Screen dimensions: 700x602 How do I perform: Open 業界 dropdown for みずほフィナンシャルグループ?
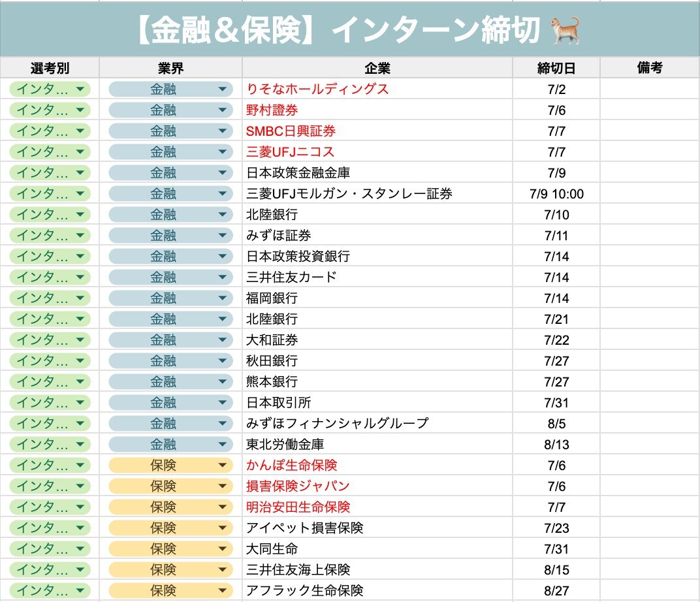[x=170, y=424]
